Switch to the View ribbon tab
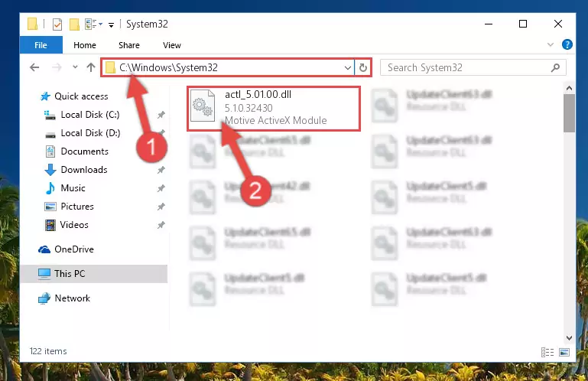The width and height of the screenshot is (588, 381). click(x=172, y=45)
